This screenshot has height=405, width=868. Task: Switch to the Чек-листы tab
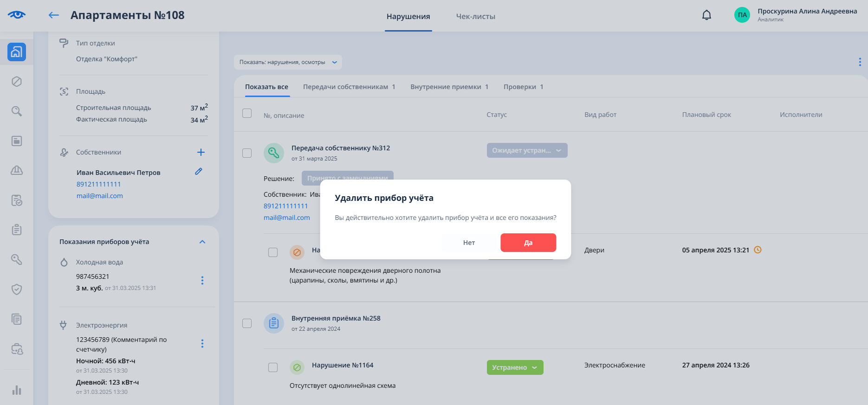(475, 17)
